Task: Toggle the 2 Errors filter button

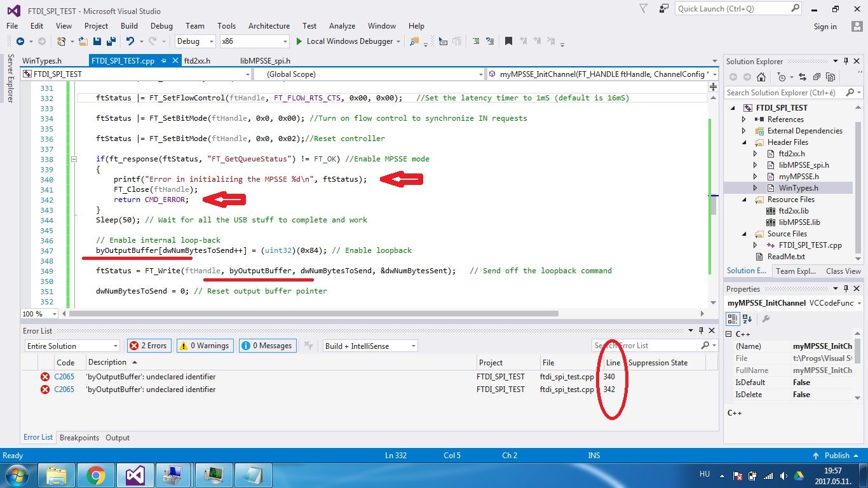Action: [x=148, y=346]
